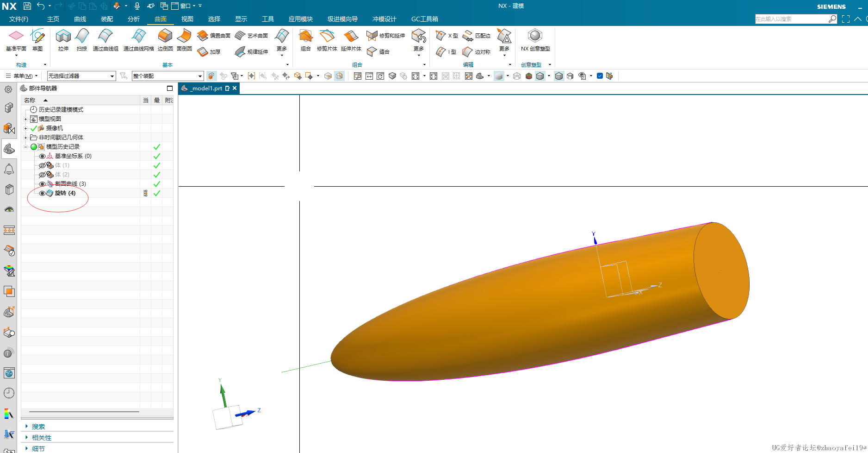Select the 基准平面 datum plane tool

16,40
